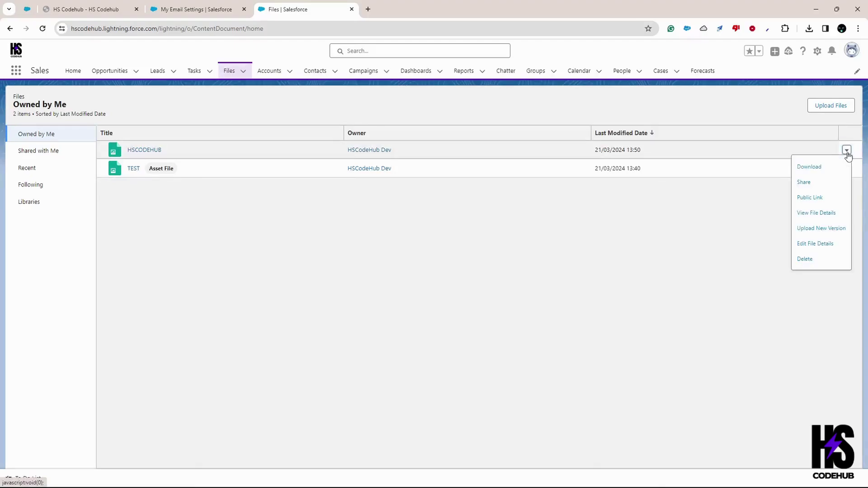Expand the Files nav dropdown
Viewport: 868px width, 488px height.
point(243,71)
